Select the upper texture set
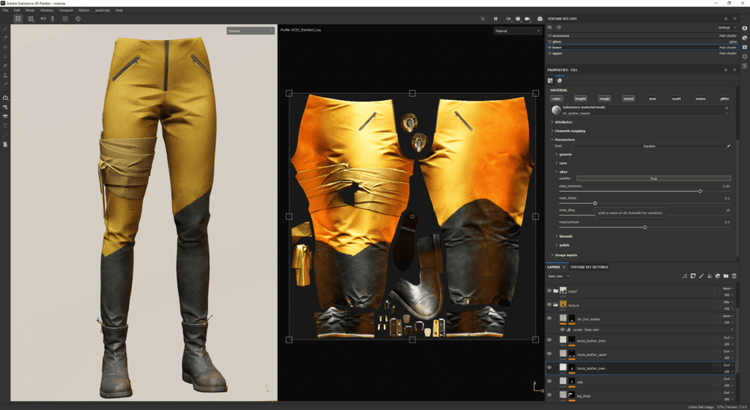 559,52
